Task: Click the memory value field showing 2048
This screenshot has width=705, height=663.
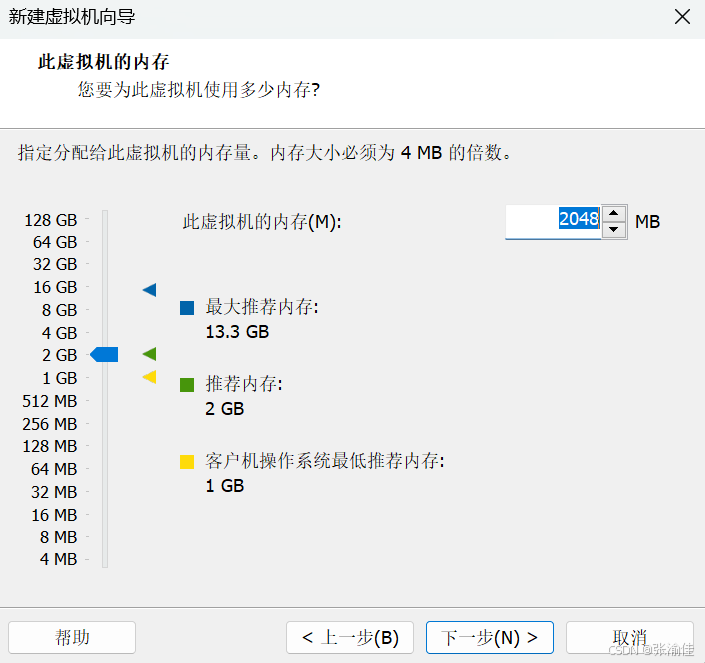Action: point(553,222)
